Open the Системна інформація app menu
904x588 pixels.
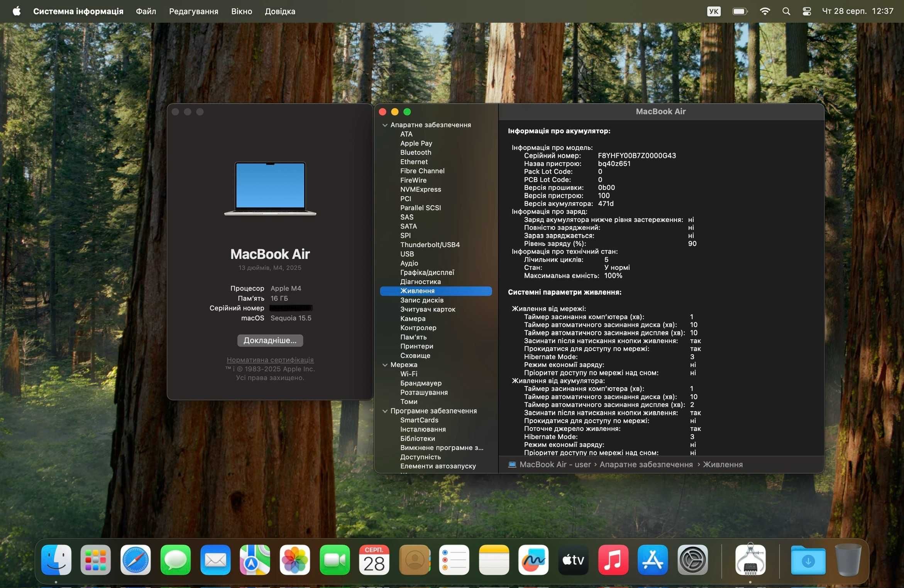[x=78, y=11]
